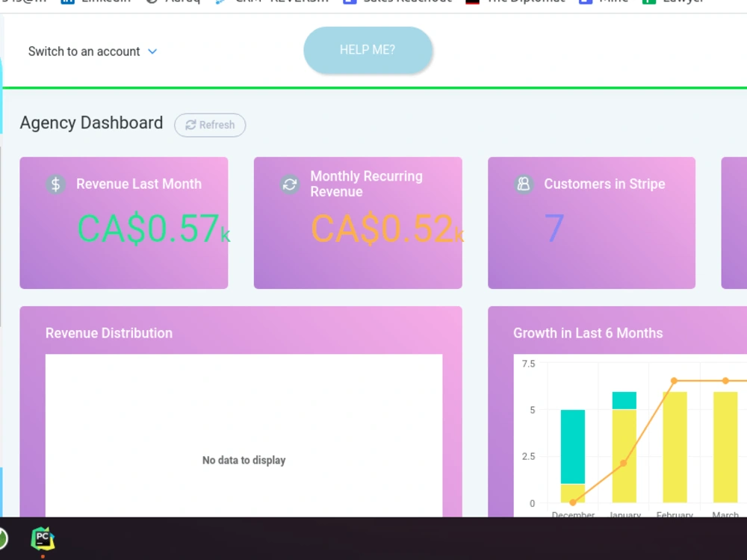Click the dollar sign icon on Revenue Last Month
The width and height of the screenshot is (747, 560).
56,184
